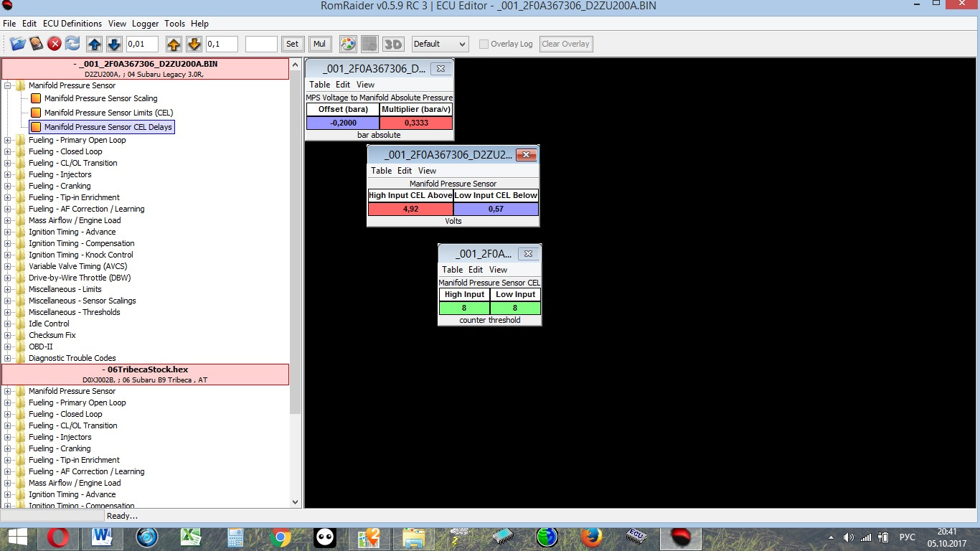Screen dimensions: 980x551
Task: Click the volume speaker tray icon
Action: click(x=849, y=537)
